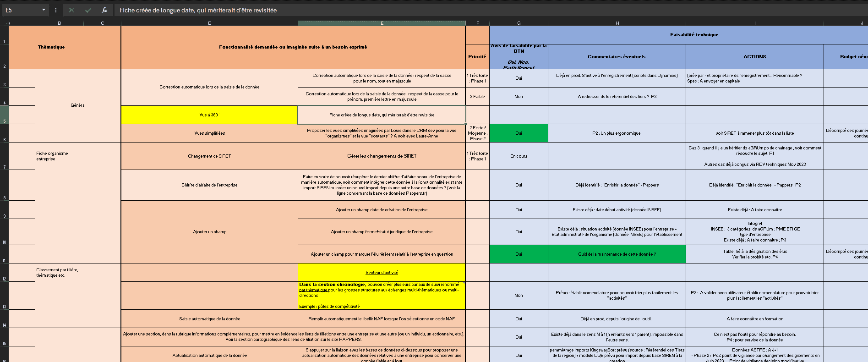Select the "En cours" cell

(x=519, y=156)
